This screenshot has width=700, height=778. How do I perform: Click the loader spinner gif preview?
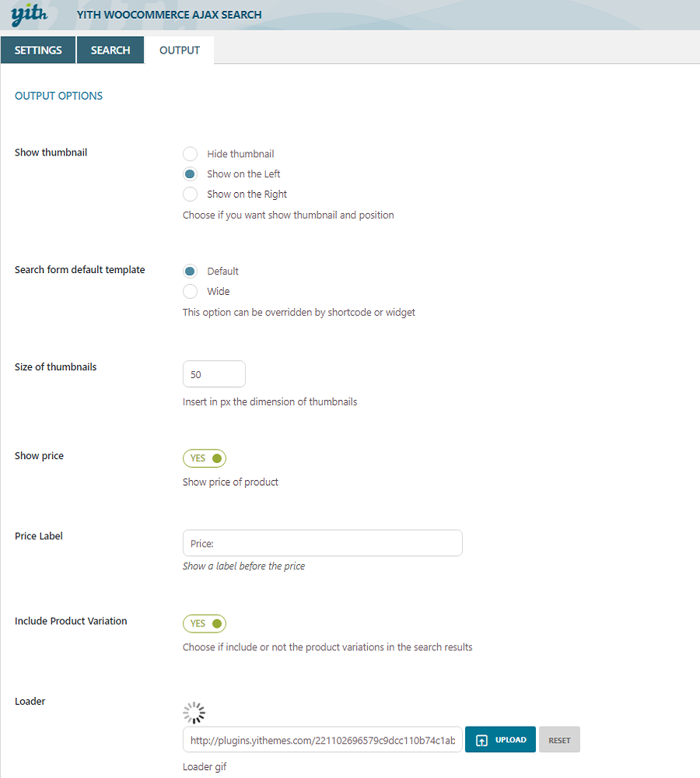[x=194, y=713]
